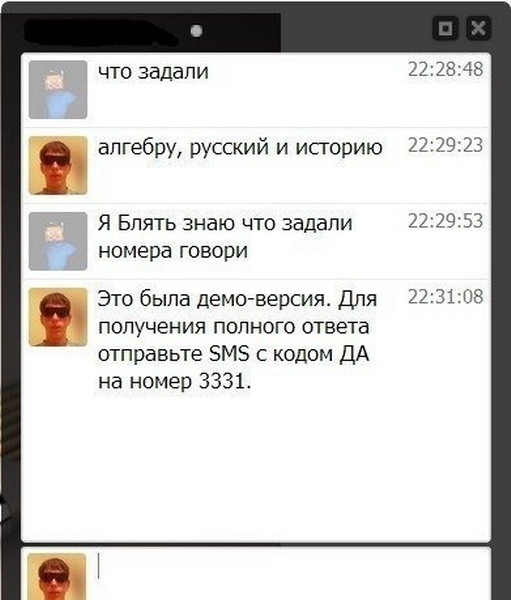Open avatar next to 'что задали' message
The width and height of the screenshot is (511, 600).
(x=58, y=90)
